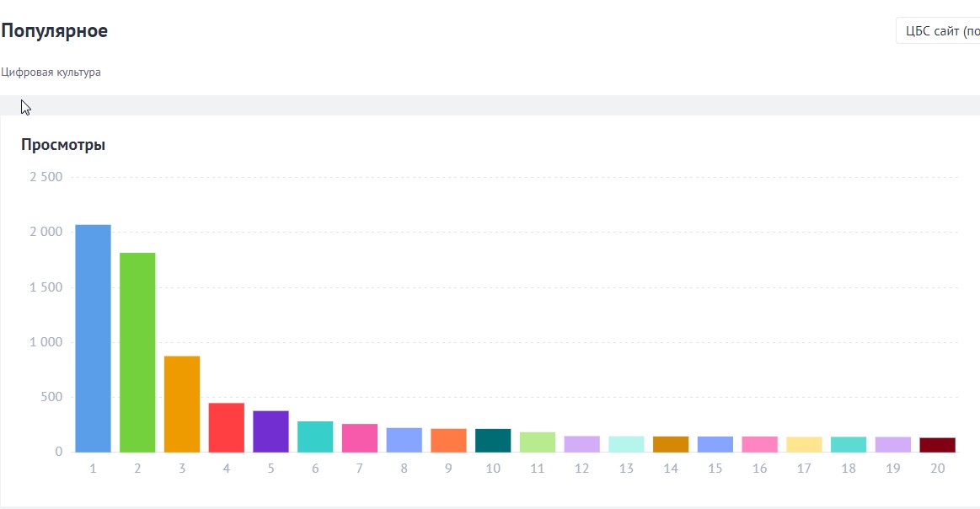980x509 pixels.
Task: Click the x-axis label '20'
Action: point(938,469)
